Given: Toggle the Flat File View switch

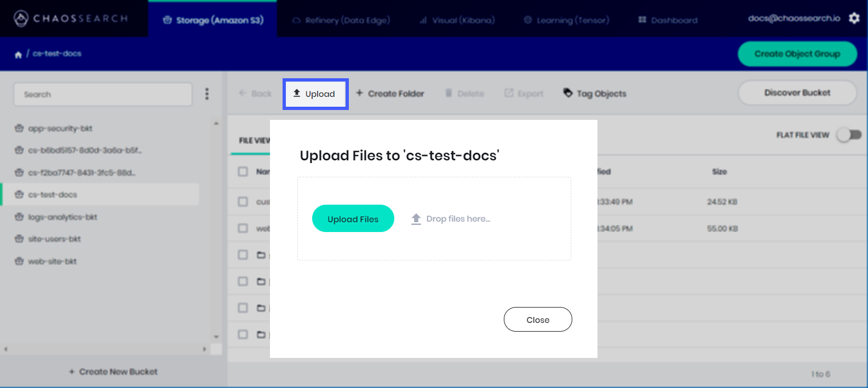Looking at the screenshot, I should pos(849,135).
